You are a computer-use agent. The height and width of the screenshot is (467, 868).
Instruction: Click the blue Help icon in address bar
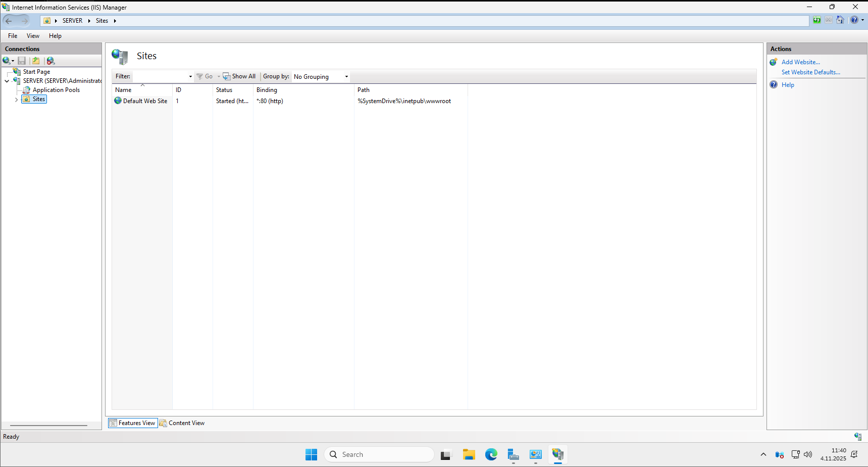pyautogui.click(x=854, y=20)
